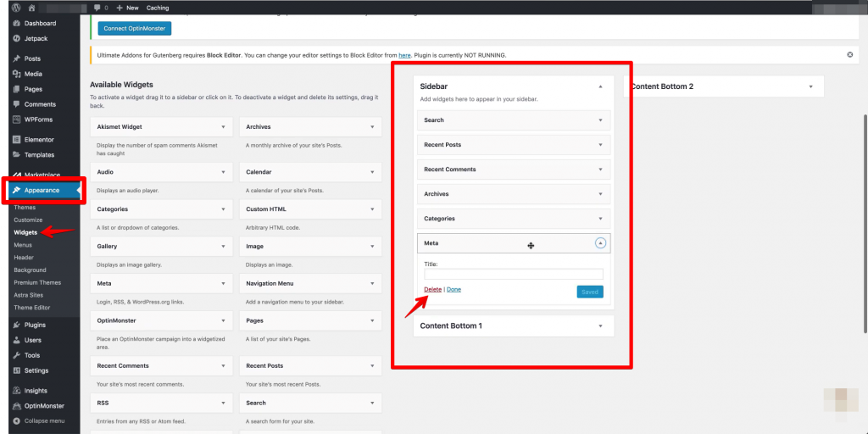Image resolution: width=868 pixels, height=434 pixels.
Task: Open the Background submenu item
Action: pyautogui.click(x=30, y=270)
